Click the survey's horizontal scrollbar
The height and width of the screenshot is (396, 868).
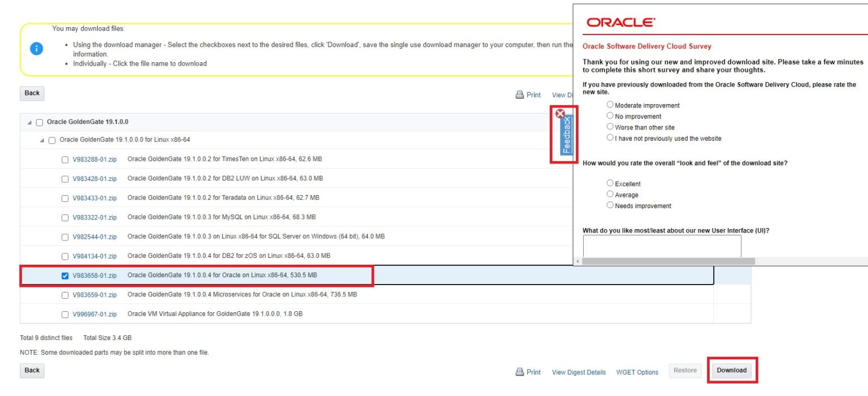click(x=668, y=261)
